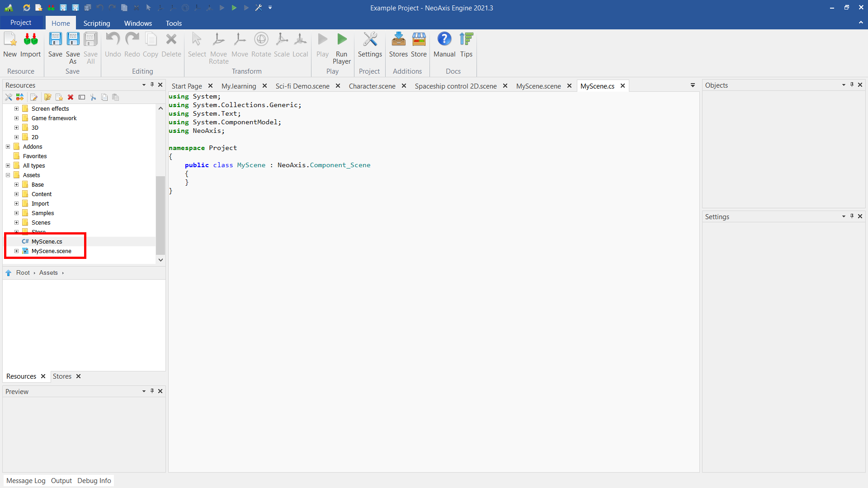Toggle auto-hide pin on Objects panel
The image size is (868, 488).
(x=852, y=84)
